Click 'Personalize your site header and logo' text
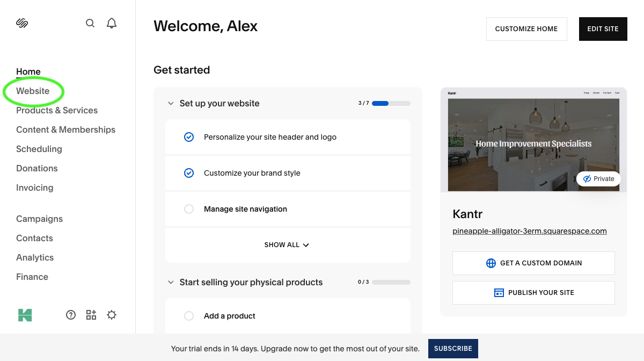 (x=270, y=137)
